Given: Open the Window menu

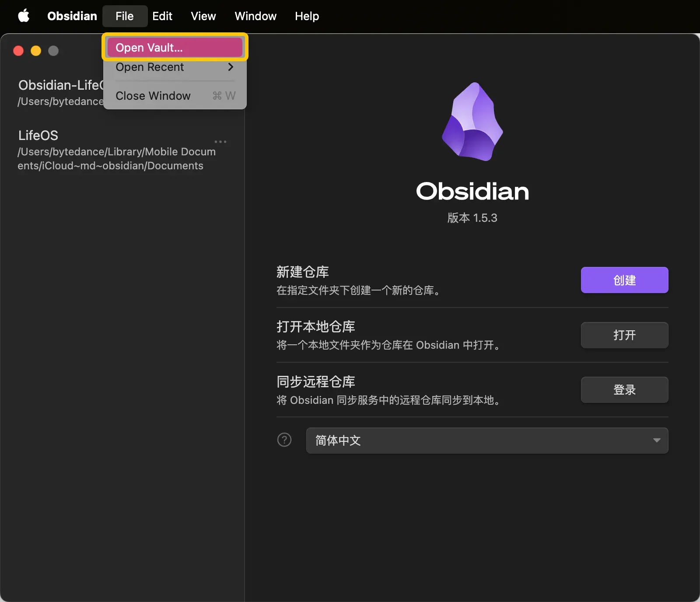Looking at the screenshot, I should tap(255, 16).
